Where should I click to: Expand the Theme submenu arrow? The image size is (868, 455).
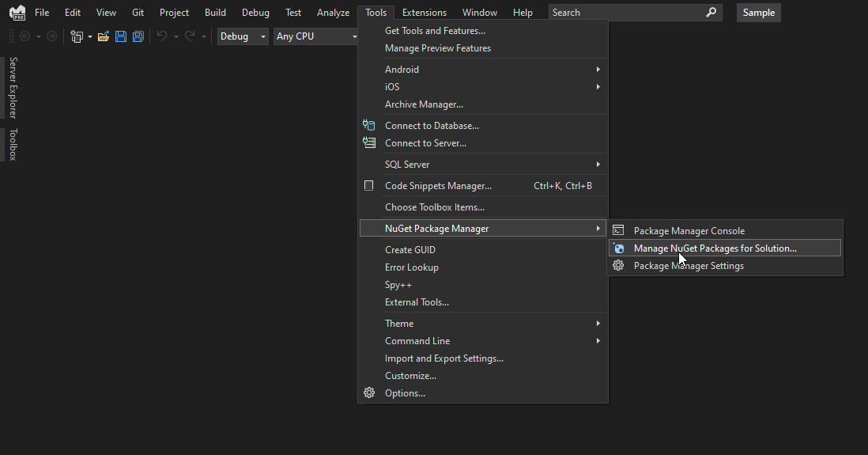coord(598,323)
